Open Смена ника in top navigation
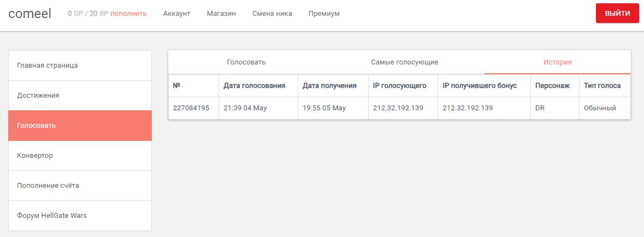The height and width of the screenshot is (237, 644). pyautogui.click(x=272, y=14)
